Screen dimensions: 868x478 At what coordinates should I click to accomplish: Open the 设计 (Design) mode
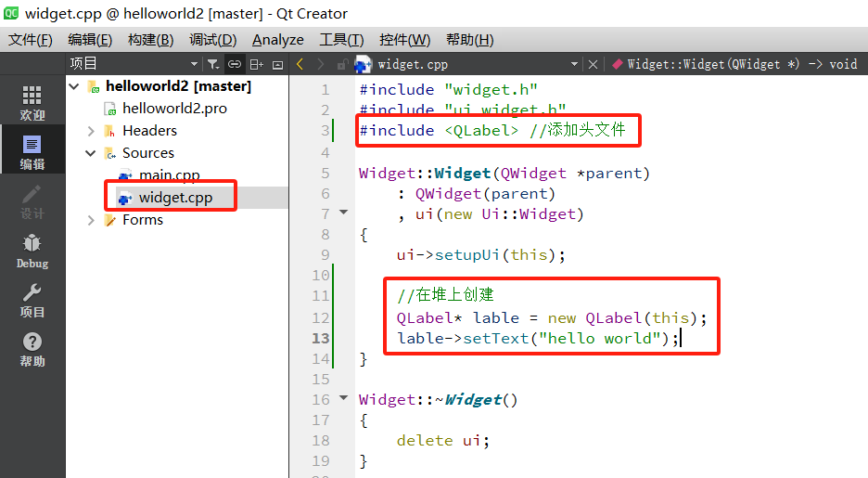pyautogui.click(x=32, y=201)
